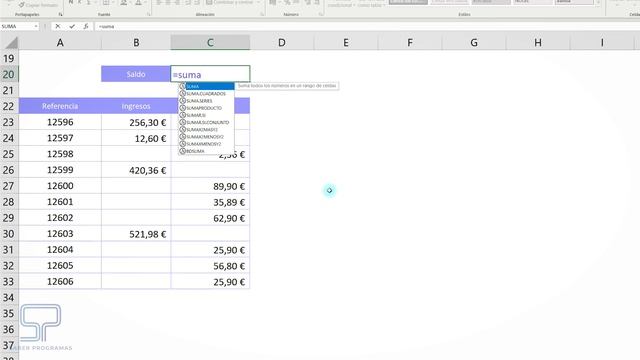The height and width of the screenshot is (360, 640).
Task: Click the formula bar containing =suma
Action: [x=367, y=26]
